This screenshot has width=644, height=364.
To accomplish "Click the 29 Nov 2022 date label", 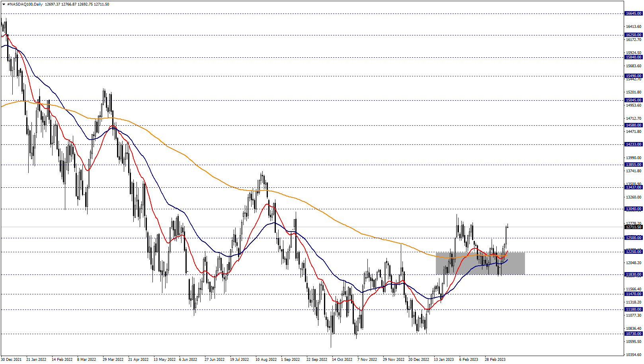I will point(394,360).
